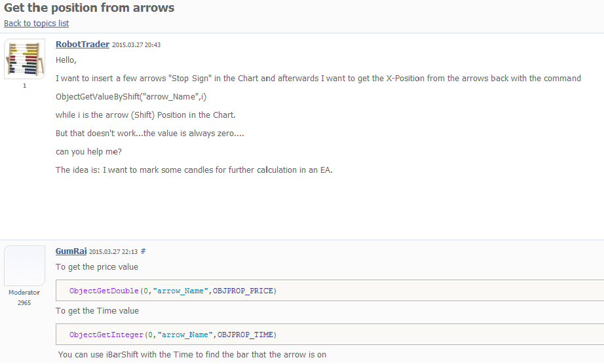Open the GumRai user profile link
Viewport: 604px width, 364px height.
[71, 251]
